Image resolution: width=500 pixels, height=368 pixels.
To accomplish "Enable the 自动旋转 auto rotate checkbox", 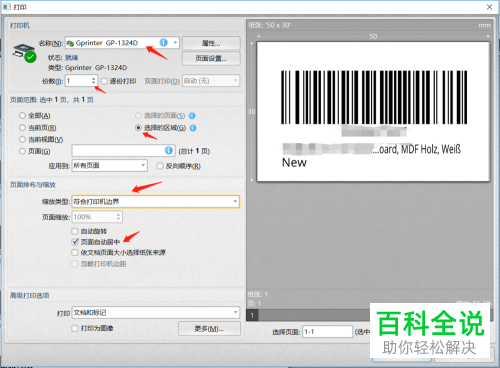I will [x=75, y=231].
